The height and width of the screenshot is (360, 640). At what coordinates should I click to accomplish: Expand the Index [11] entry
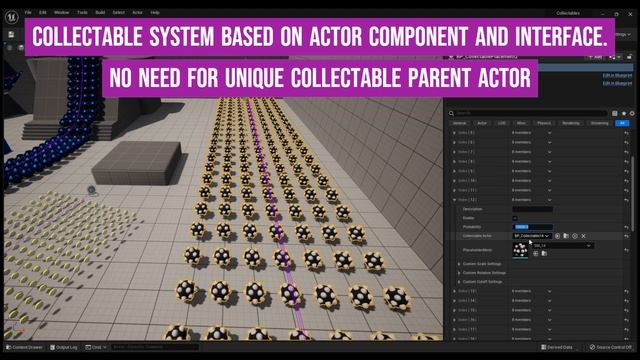click(x=454, y=191)
